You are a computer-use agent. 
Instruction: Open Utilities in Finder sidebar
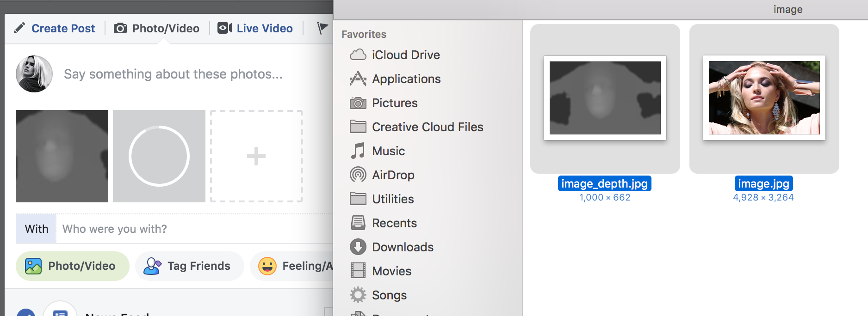click(393, 199)
